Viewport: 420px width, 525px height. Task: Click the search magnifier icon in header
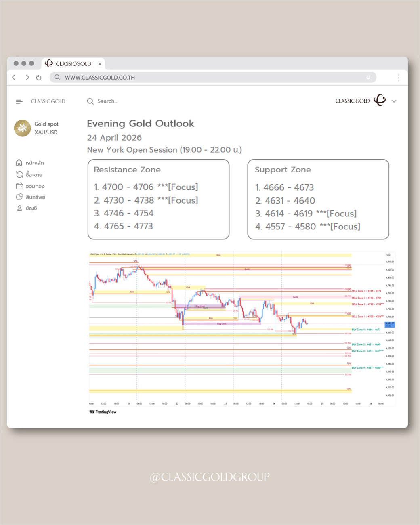click(90, 101)
